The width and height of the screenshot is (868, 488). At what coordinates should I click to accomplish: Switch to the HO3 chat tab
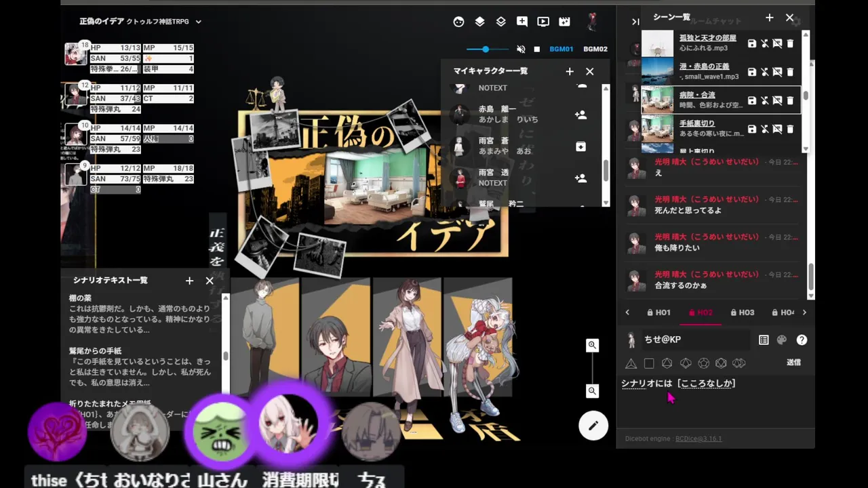[742, 312]
